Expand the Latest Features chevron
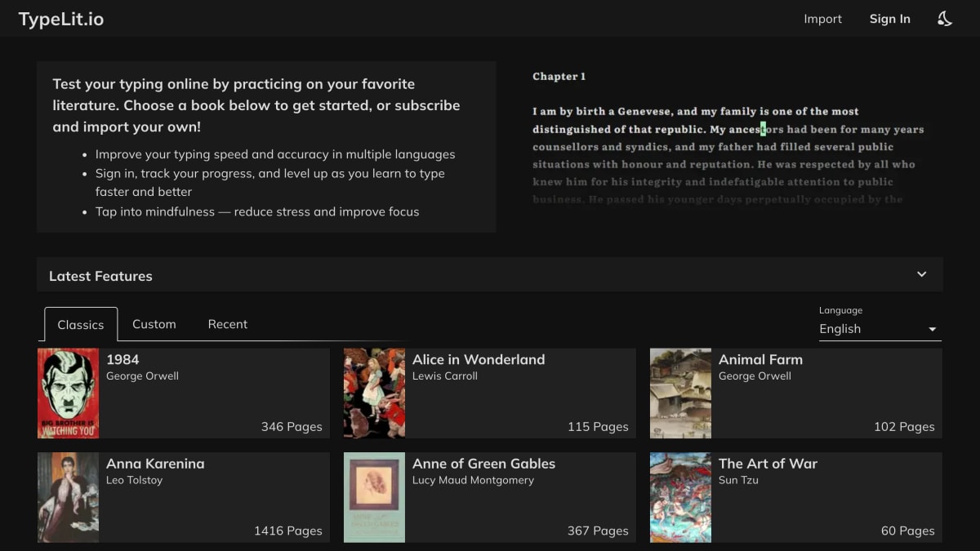Screen dimensions: 980x551 pyautogui.click(x=921, y=274)
